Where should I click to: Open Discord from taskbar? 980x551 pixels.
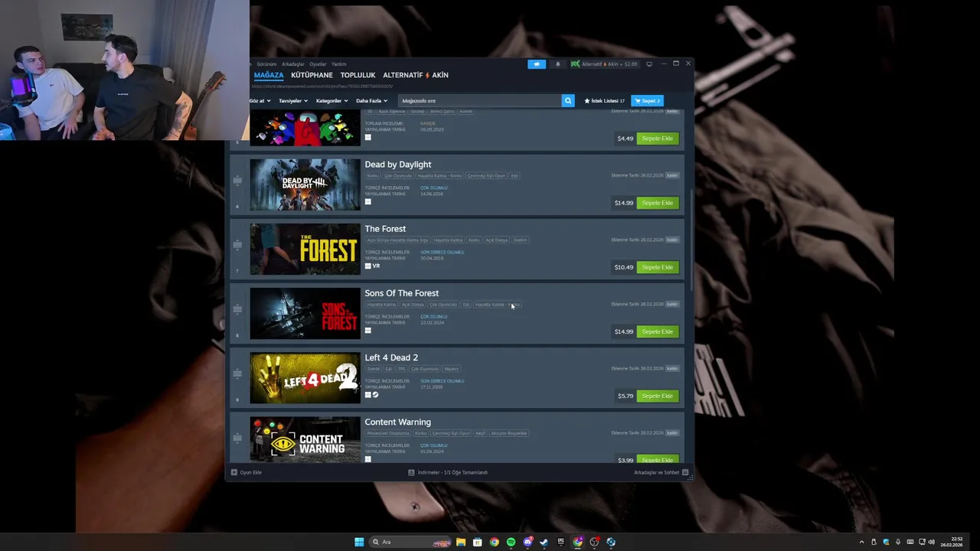click(x=528, y=542)
